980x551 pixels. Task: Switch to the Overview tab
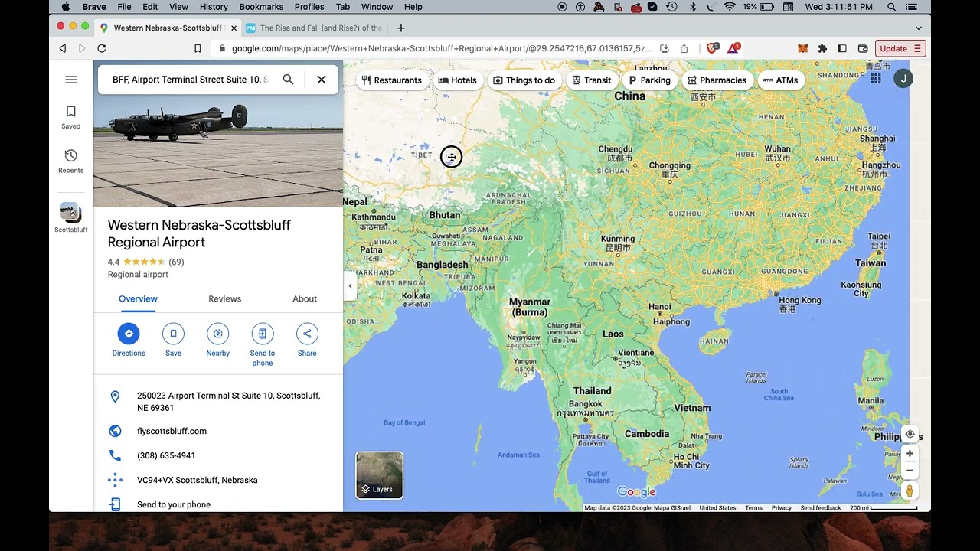pyautogui.click(x=138, y=298)
